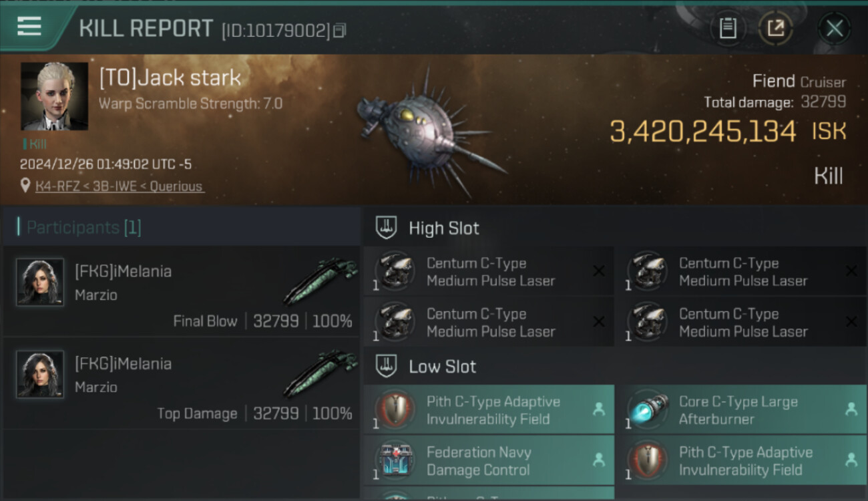Screen dimensions: 868x501
Task: Close the kill report window
Action: [834, 28]
